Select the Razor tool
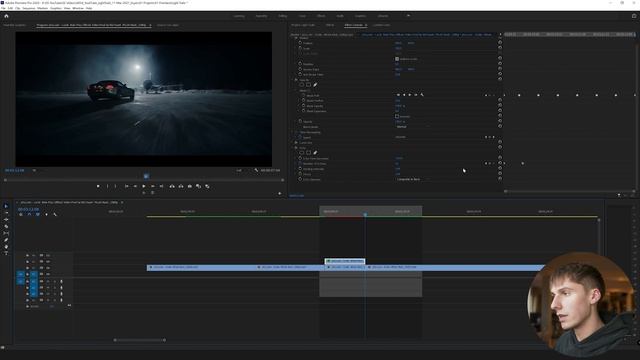640x360 pixels. click(x=6, y=226)
